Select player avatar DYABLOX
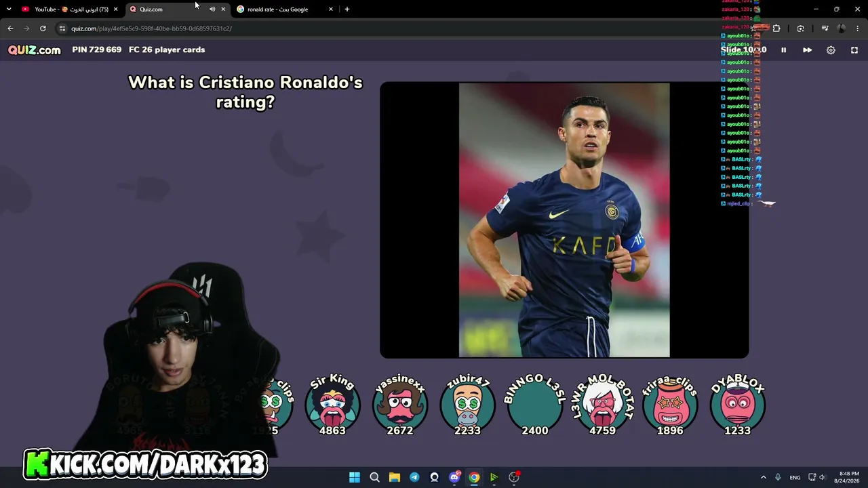This screenshot has width=868, height=488. 738,405
